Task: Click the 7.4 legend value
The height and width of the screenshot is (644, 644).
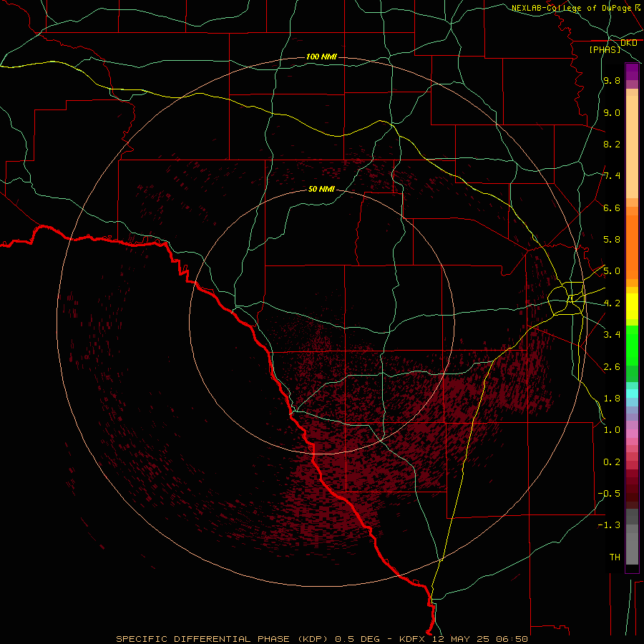Action: click(612, 176)
